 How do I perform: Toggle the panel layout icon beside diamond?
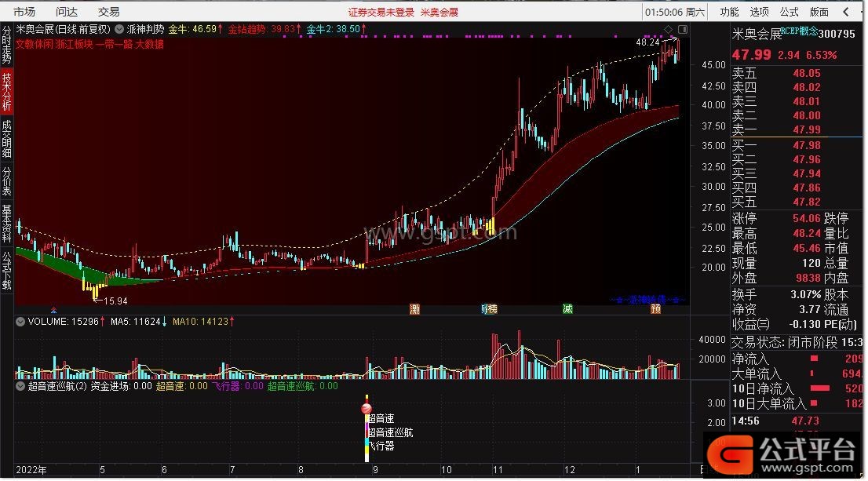pos(683,29)
